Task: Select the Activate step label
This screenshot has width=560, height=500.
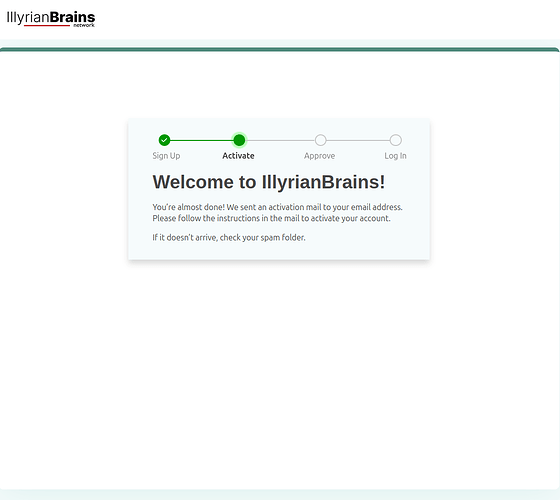Action: (x=238, y=156)
